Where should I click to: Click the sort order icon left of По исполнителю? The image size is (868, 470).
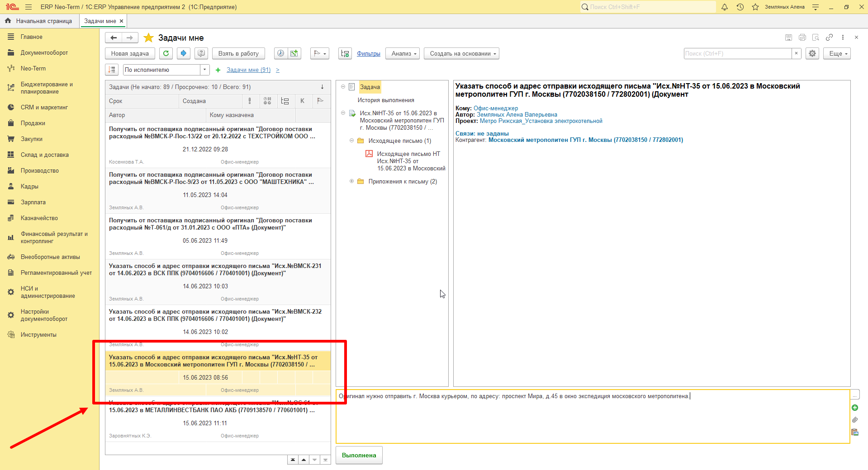[x=112, y=70]
